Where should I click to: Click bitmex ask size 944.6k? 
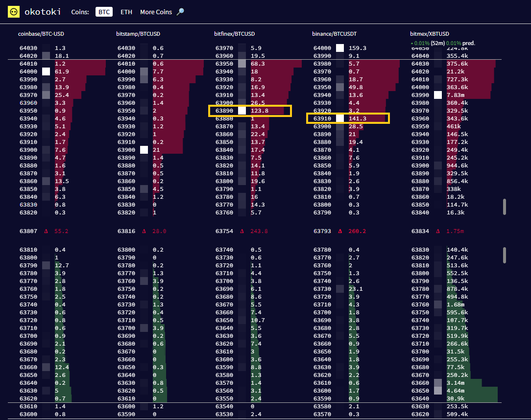click(458, 165)
